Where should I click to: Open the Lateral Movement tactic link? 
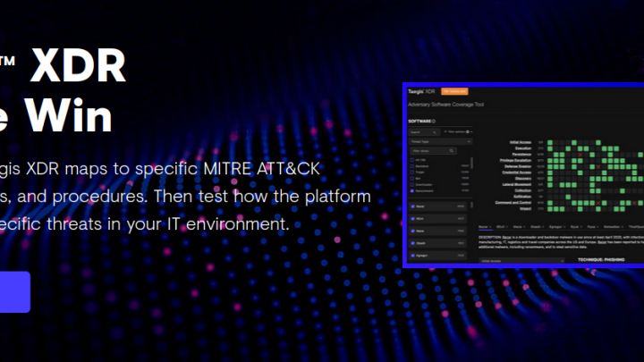coord(517,184)
